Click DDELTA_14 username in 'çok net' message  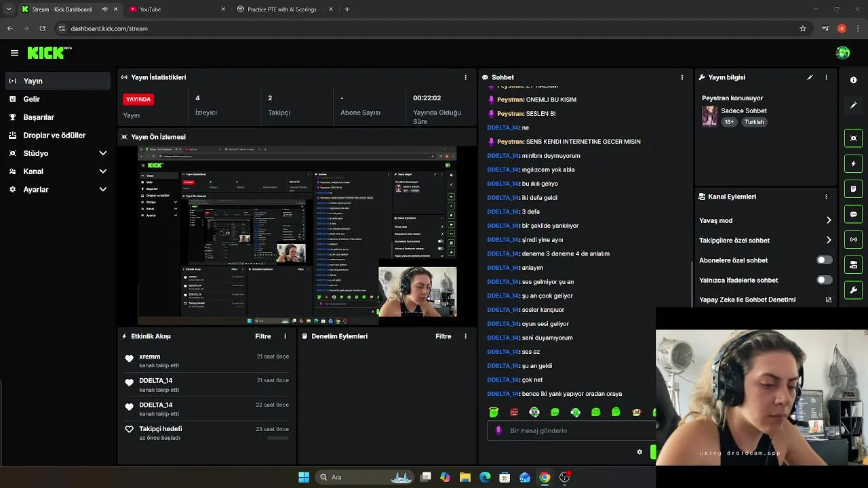pos(502,380)
